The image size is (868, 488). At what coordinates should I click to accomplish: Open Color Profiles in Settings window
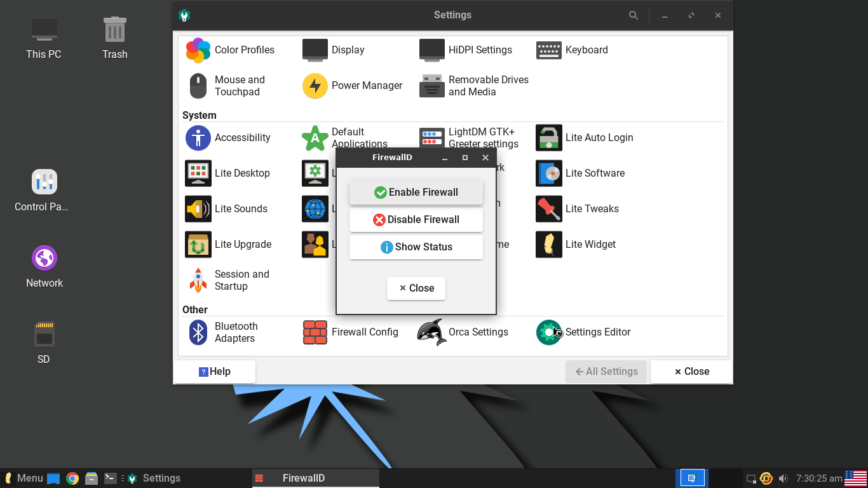[x=230, y=50]
